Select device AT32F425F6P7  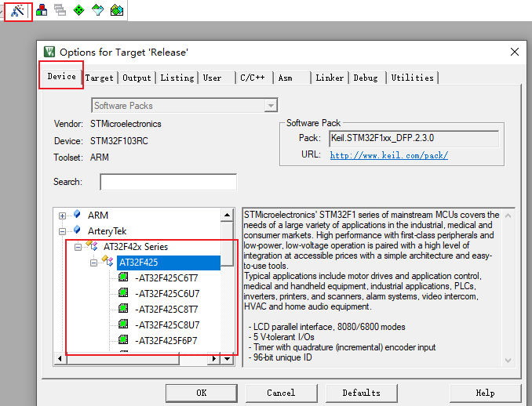point(166,341)
